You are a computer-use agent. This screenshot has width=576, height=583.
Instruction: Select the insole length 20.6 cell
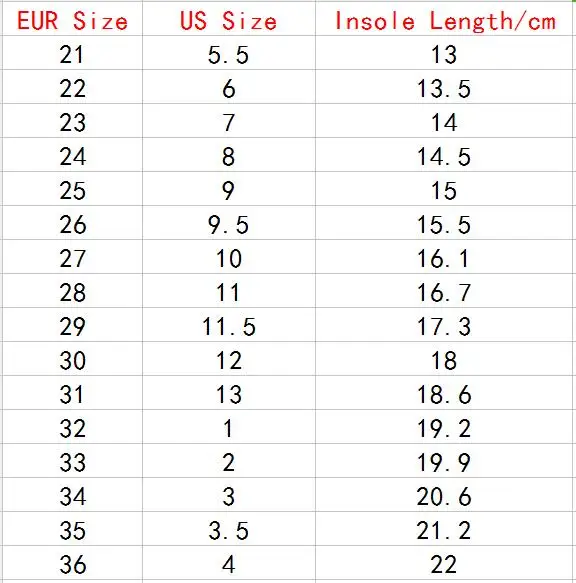tap(444, 495)
